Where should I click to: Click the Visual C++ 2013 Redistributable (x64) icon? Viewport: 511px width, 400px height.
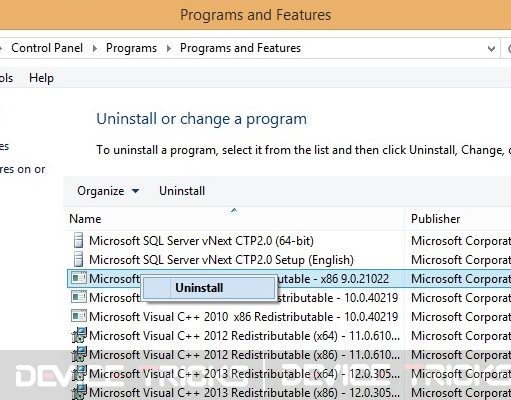(79, 373)
